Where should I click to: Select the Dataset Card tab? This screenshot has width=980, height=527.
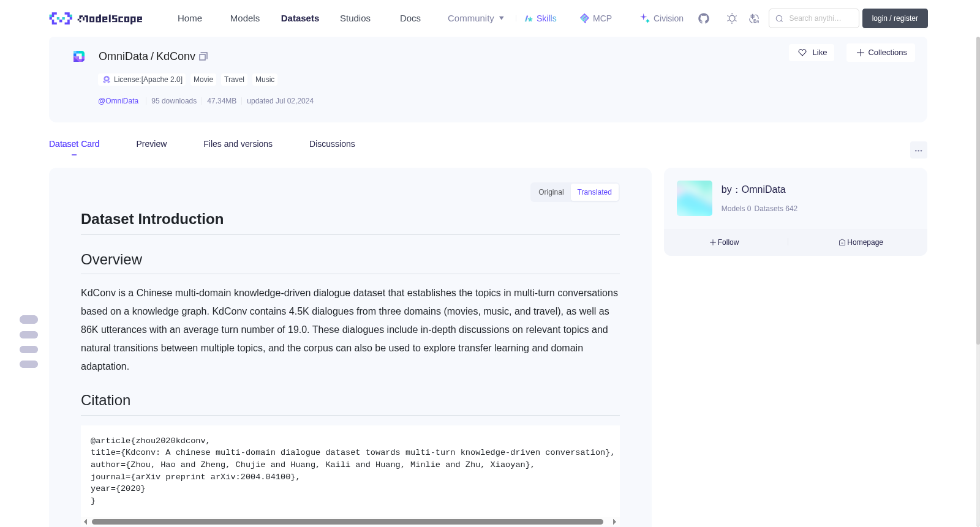coord(74,144)
